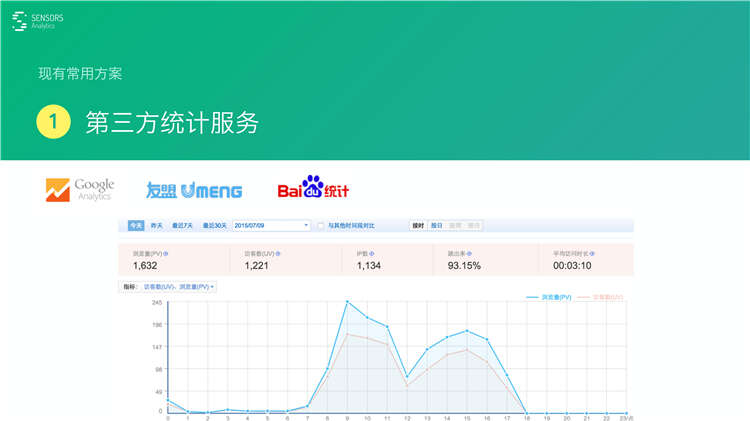Click the info icon next to 访客数(UV)
This screenshot has height=421, width=750.
pos(278,254)
